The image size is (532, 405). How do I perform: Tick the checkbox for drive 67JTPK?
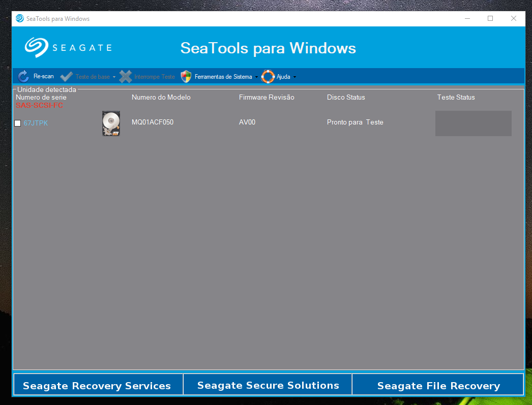(18, 123)
